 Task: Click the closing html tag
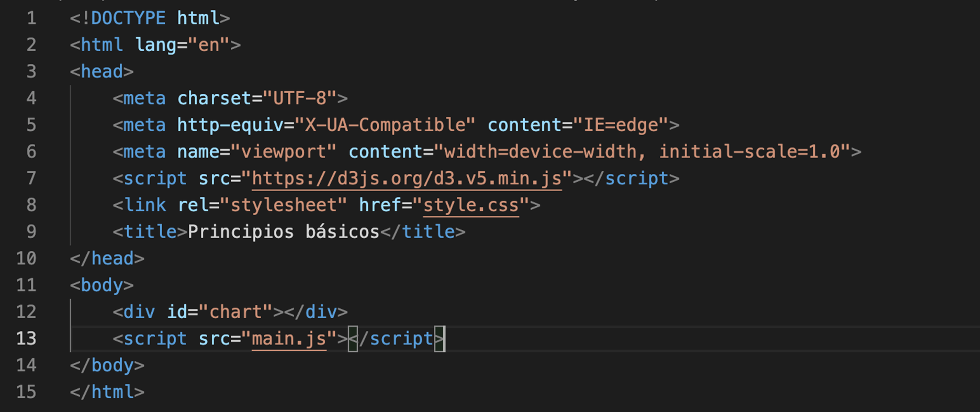pyautogui.click(x=107, y=392)
